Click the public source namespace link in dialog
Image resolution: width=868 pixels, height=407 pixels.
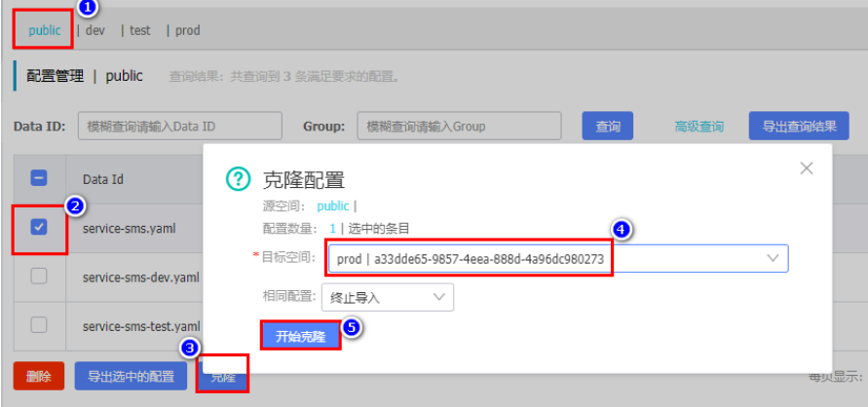[333, 206]
